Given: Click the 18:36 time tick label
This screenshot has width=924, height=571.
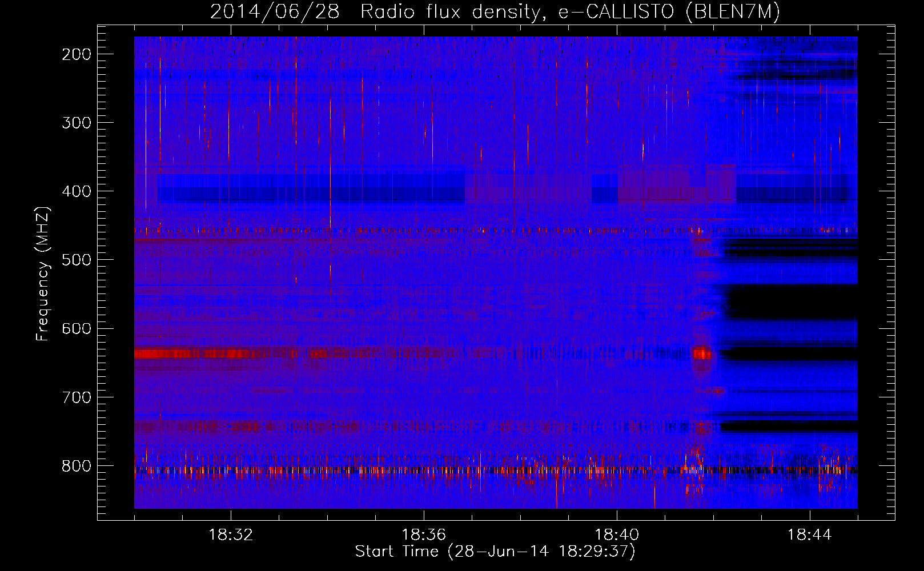Looking at the screenshot, I should (x=424, y=535).
